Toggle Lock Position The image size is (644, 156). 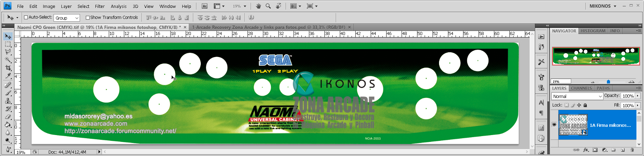pos(579,105)
